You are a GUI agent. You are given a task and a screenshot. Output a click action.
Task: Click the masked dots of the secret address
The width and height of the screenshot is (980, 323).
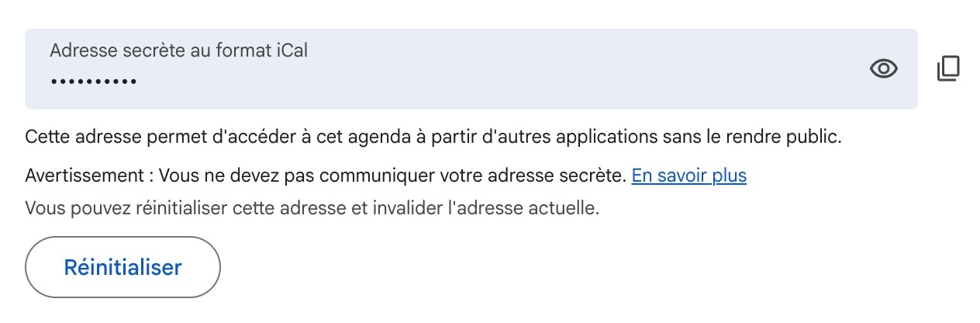(94, 82)
